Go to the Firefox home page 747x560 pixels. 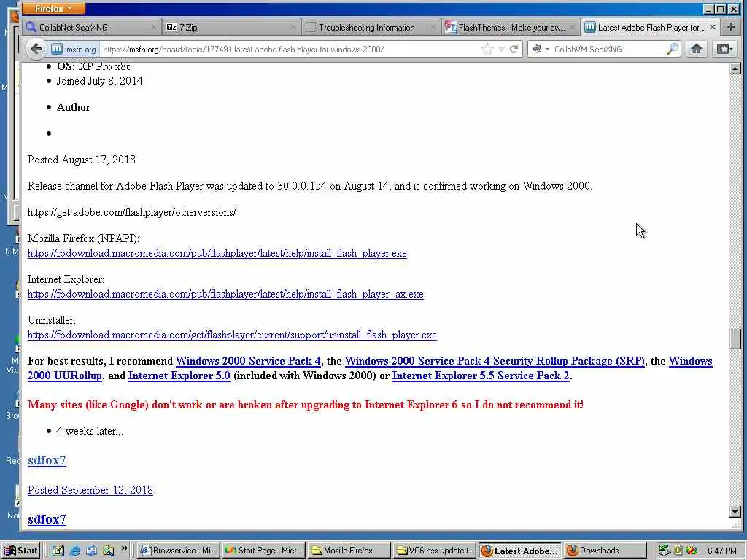(x=697, y=49)
